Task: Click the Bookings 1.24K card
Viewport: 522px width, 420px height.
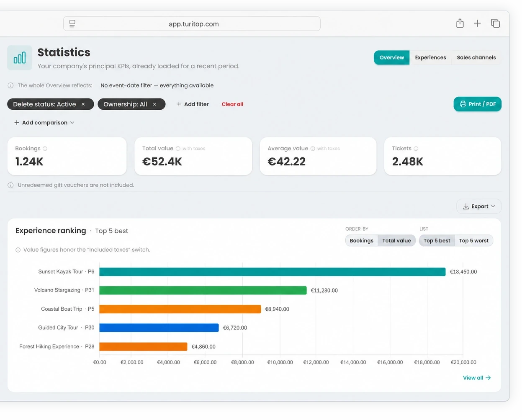Action: (x=67, y=156)
